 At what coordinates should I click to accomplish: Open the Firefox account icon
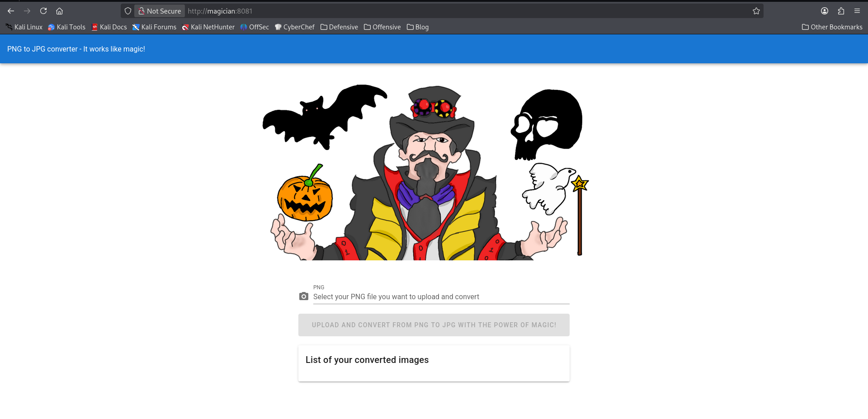click(x=825, y=11)
